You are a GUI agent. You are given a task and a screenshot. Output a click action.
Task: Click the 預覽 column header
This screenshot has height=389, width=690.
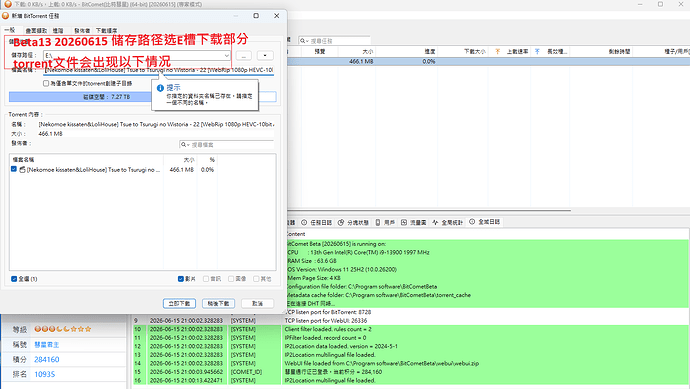point(319,51)
